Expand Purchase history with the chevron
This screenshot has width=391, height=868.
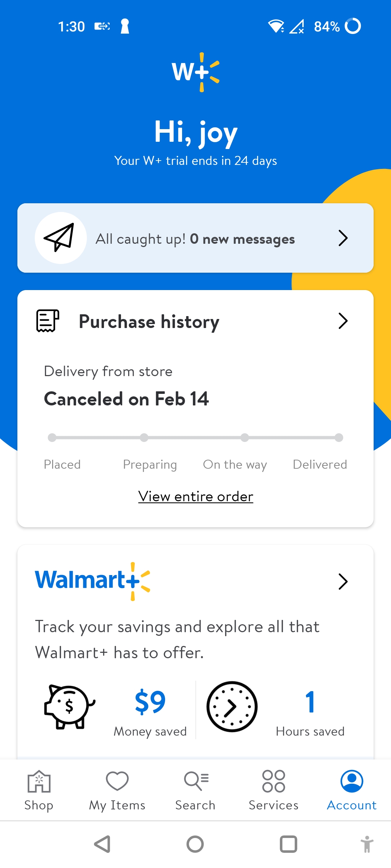pos(342,321)
